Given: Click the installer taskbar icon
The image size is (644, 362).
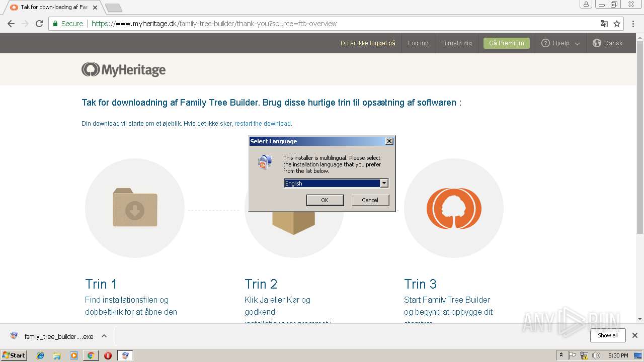Looking at the screenshot, I should 125,355.
